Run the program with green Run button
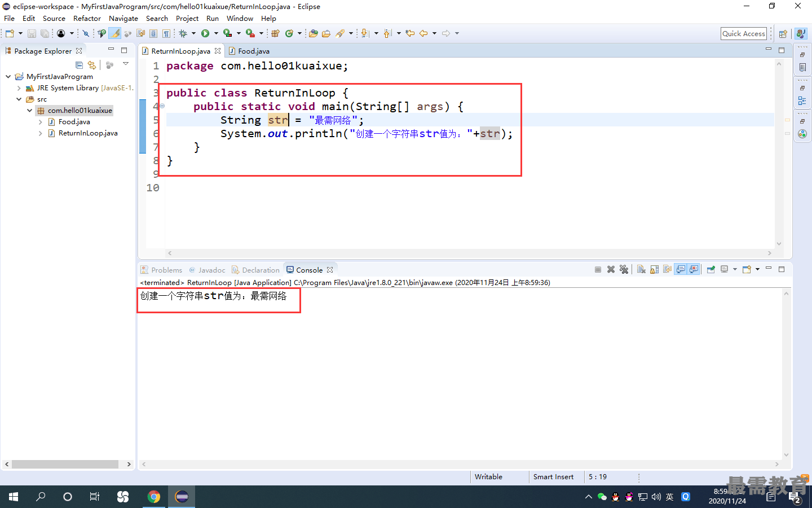Image resolution: width=812 pixels, height=508 pixels. coord(205,33)
